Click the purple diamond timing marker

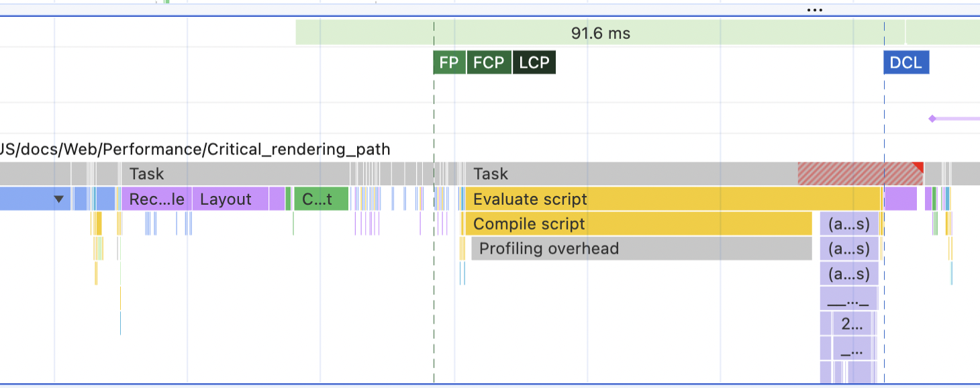click(932, 119)
